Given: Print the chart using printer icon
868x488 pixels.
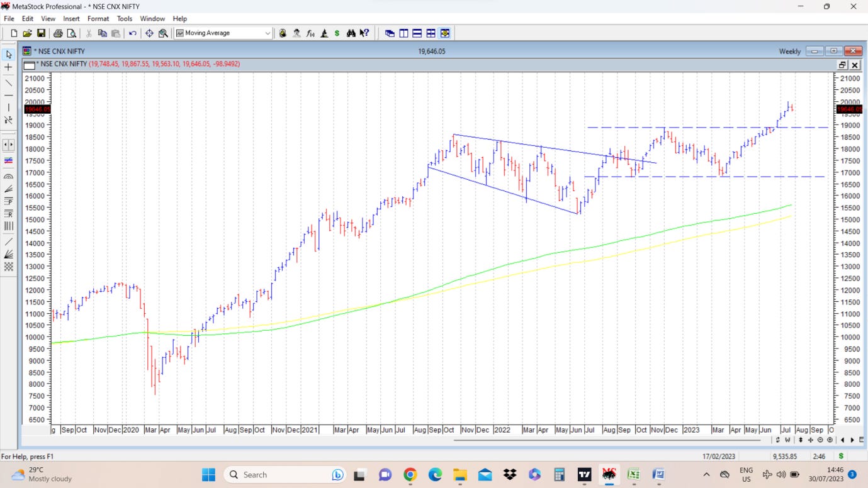Looking at the screenshot, I should pyautogui.click(x=58, y=33).
